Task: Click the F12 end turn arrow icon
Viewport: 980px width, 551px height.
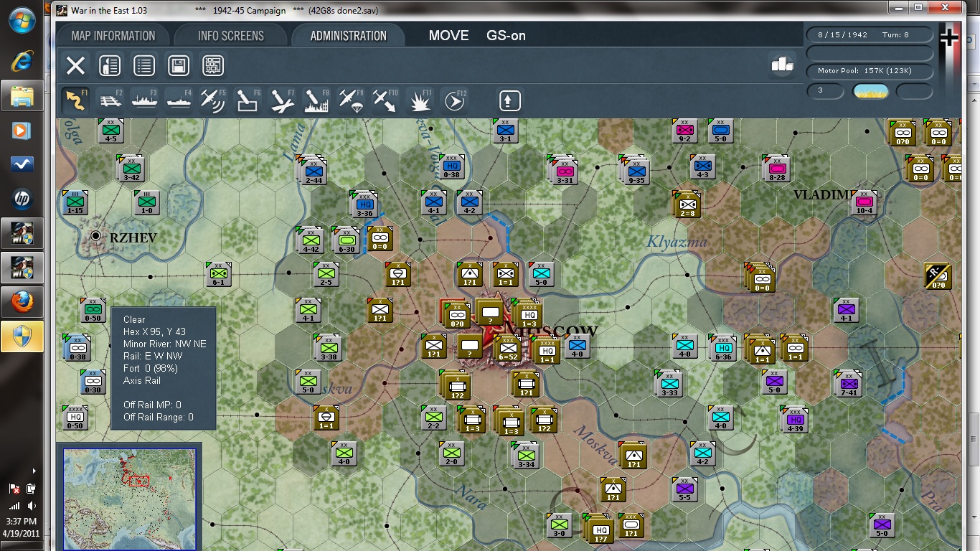Action: 455,100
